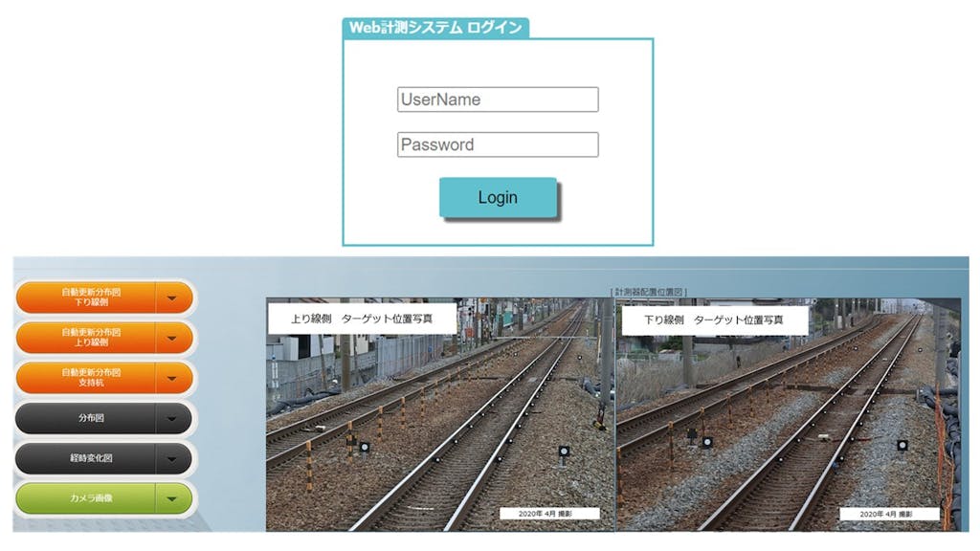Choose the 経時変化図 button
Image resolution: width=980 pixels, height=551 pixels.
click(x=87, y=459)
